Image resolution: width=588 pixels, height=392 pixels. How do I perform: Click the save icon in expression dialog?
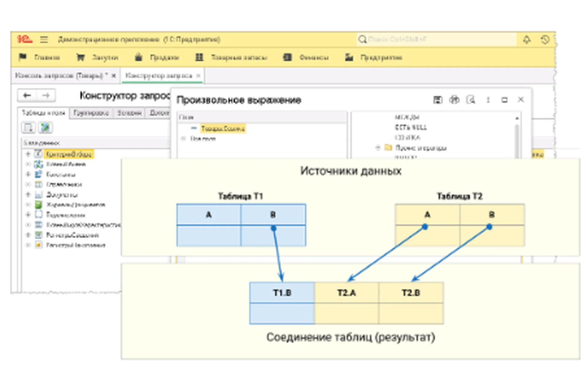[x=438, y=100]
